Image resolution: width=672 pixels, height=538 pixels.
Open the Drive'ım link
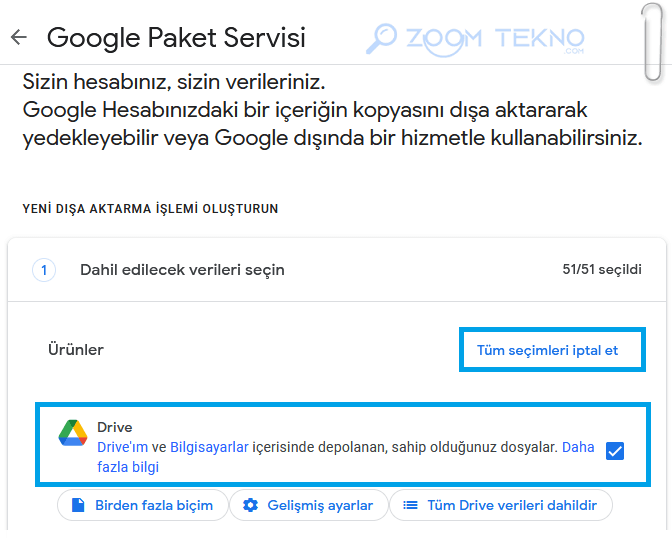(123, 447)
